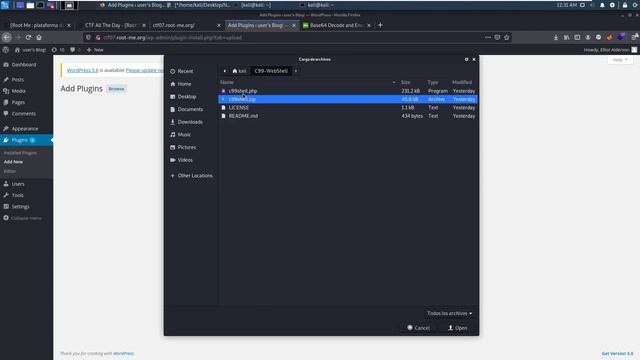
Task: Sort files by Size column
Action: click(x=405, y=82)
